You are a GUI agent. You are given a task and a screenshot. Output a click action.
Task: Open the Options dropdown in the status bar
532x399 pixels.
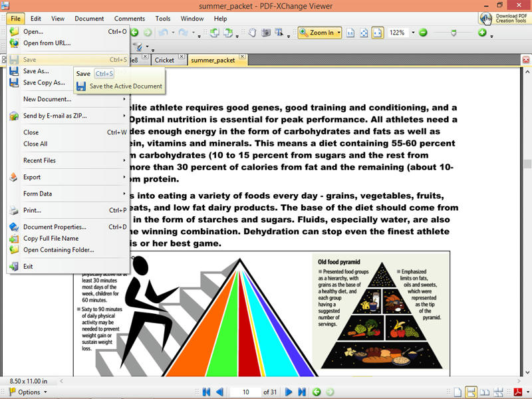(28, 392)
